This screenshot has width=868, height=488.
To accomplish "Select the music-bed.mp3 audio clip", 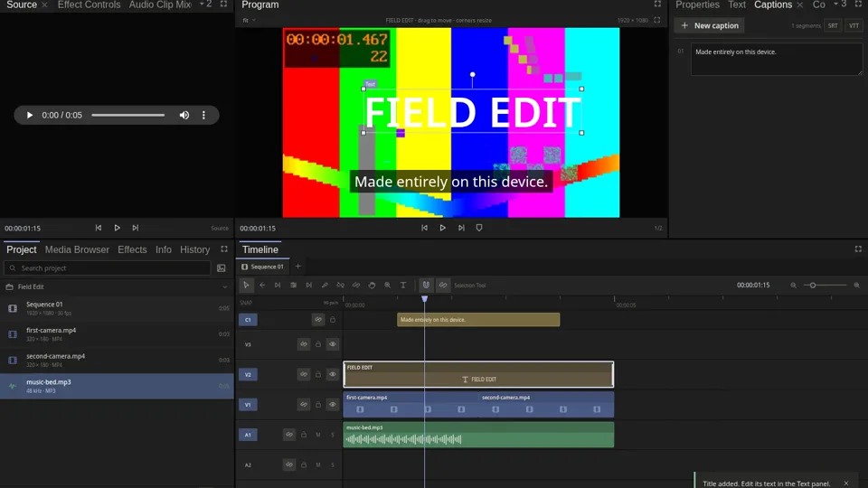I will [x=478, y=435].
